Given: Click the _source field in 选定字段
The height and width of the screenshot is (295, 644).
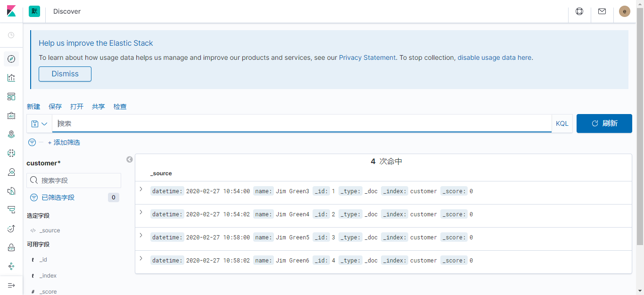Looking at the screenshot, I should 50,230.
